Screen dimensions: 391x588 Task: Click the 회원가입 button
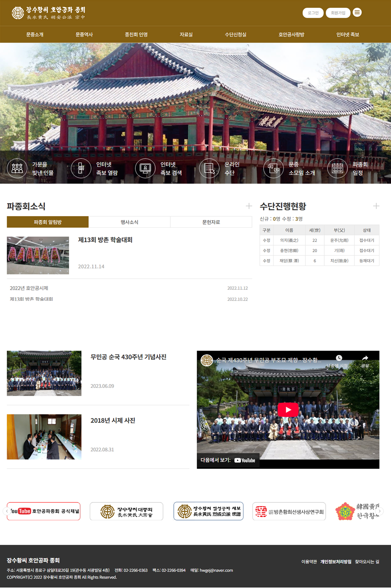[338, 13]
